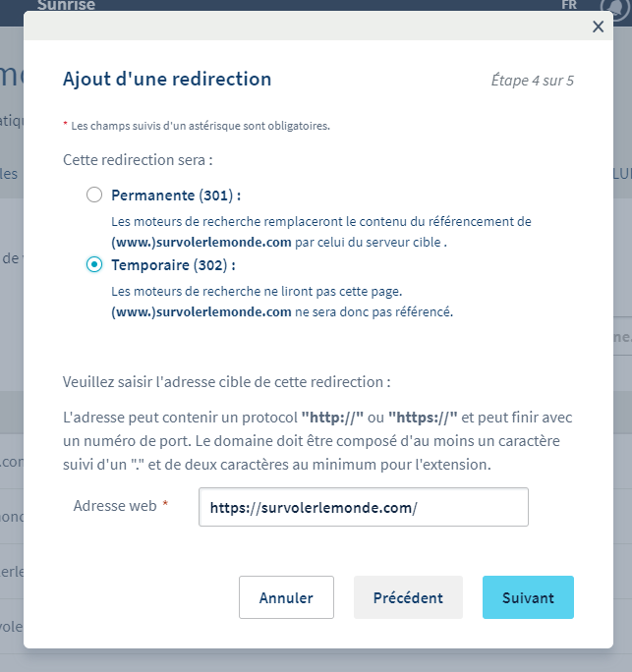Go back with the Précédent button
This screenshot has width=632, height=672.
(x=408, y=597)
